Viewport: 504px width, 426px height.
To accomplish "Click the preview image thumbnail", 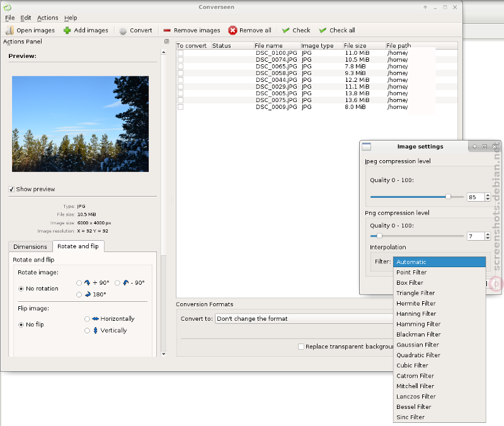I will coord(81,124).
